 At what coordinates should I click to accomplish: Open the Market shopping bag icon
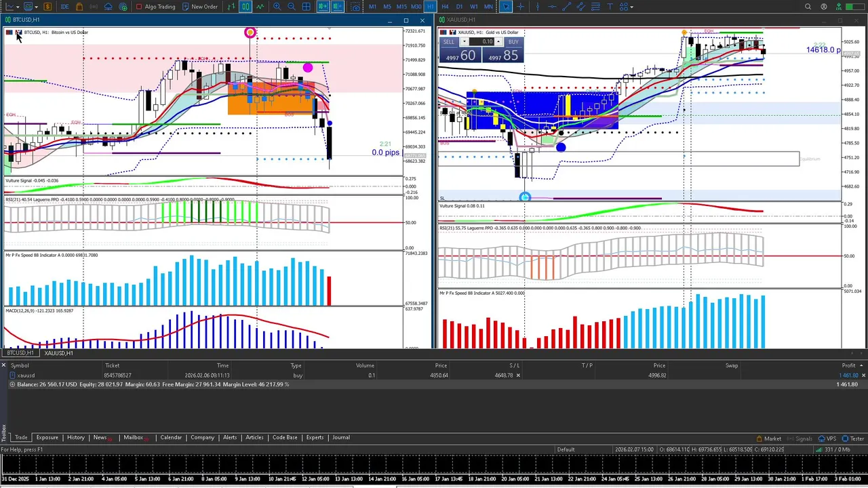point(79,7)
